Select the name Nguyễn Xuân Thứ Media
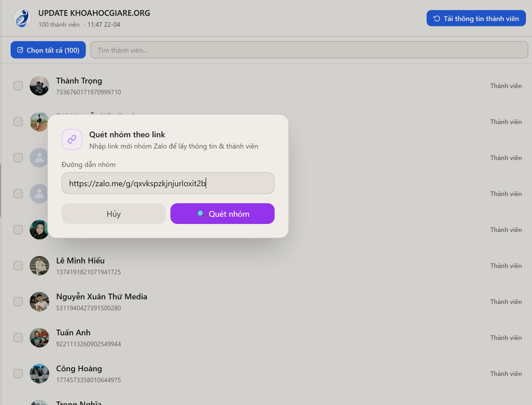 pyautogui.click(x=102, y=297)
